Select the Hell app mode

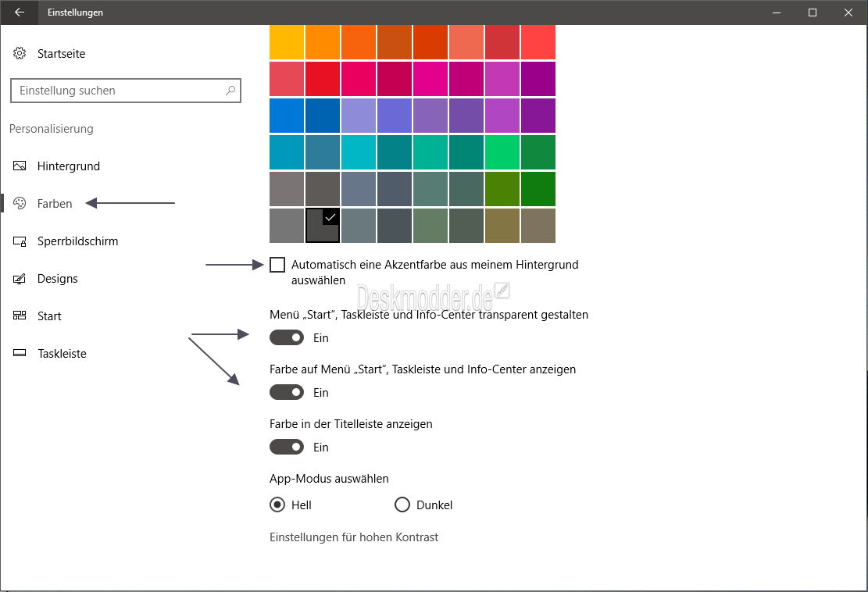click(x=277, y=505)
